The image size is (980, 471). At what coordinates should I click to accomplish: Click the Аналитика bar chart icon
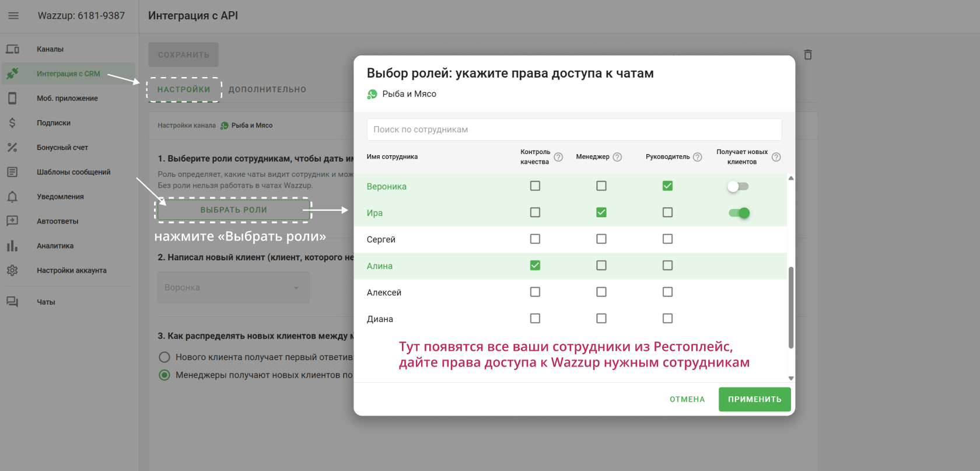[12, 246]
